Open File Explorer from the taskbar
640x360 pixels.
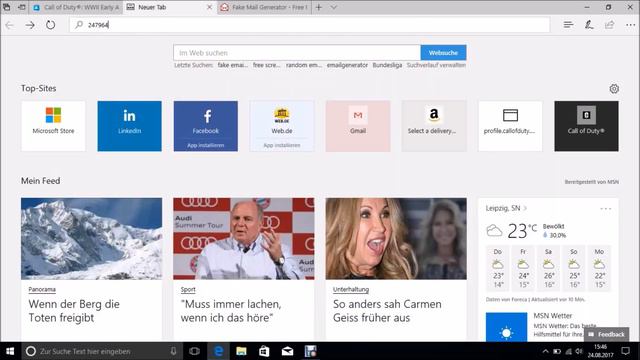241,351
